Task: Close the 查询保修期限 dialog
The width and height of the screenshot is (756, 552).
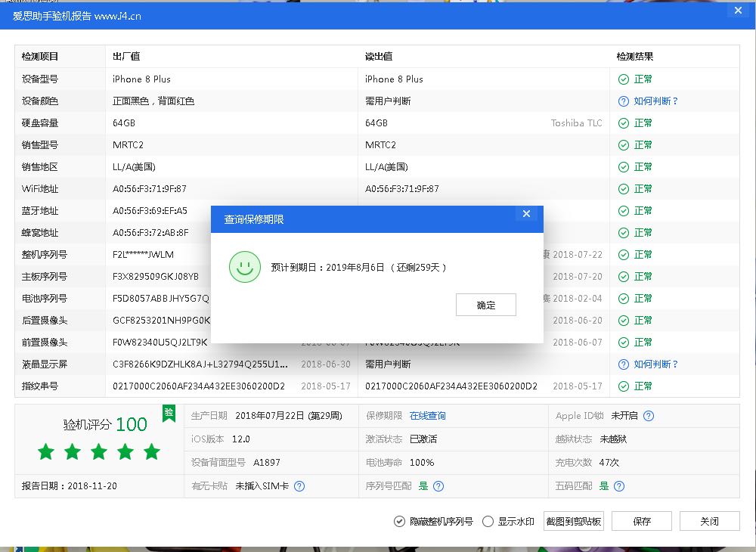Action: coord(526,213)
